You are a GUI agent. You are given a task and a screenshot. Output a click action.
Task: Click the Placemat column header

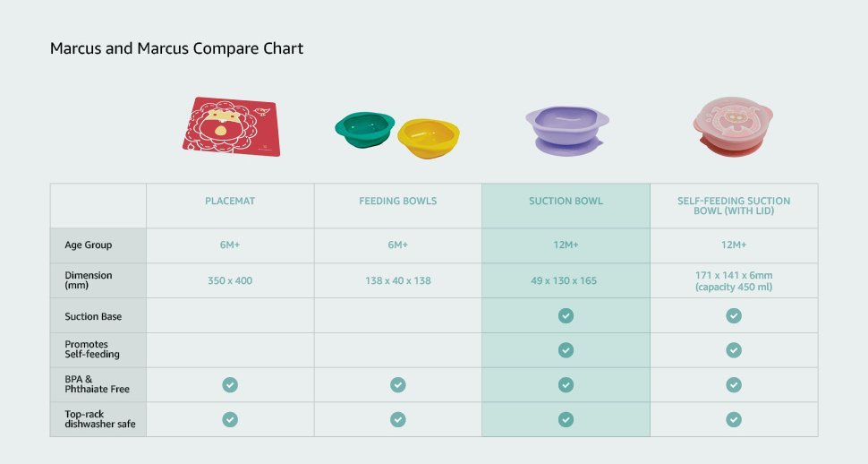click(x=230, y=202)
